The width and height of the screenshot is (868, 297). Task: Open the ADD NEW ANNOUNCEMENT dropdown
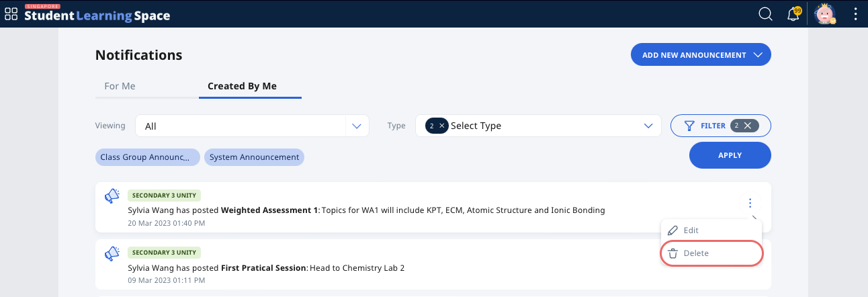point(701,55)
